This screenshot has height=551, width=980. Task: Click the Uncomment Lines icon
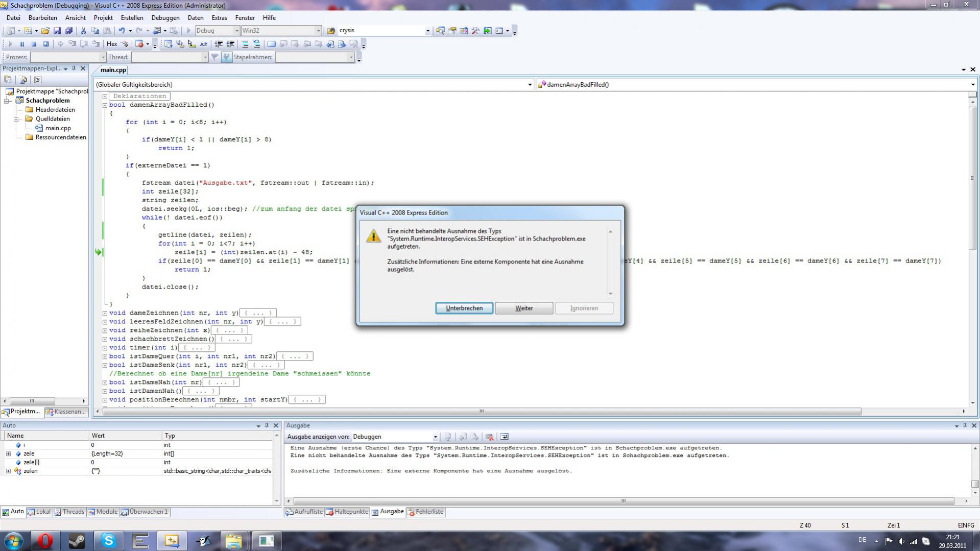[256, 44]
